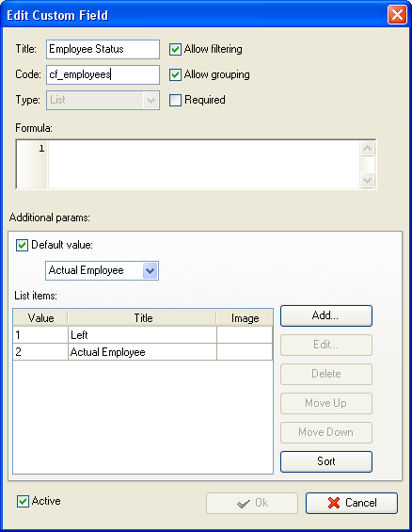The width and height of the screenshot is (412, 532).
Task: Select the Actual Employee list row
Action: coord(143,352)
